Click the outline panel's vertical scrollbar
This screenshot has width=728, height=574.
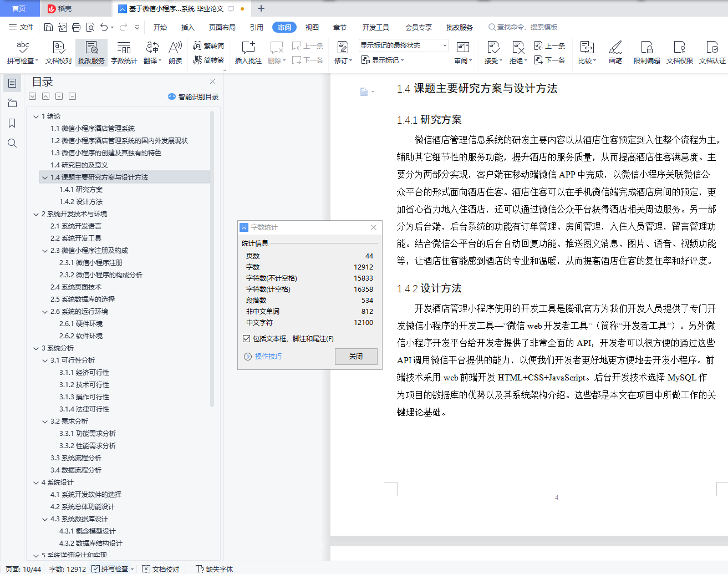point(212,260)
